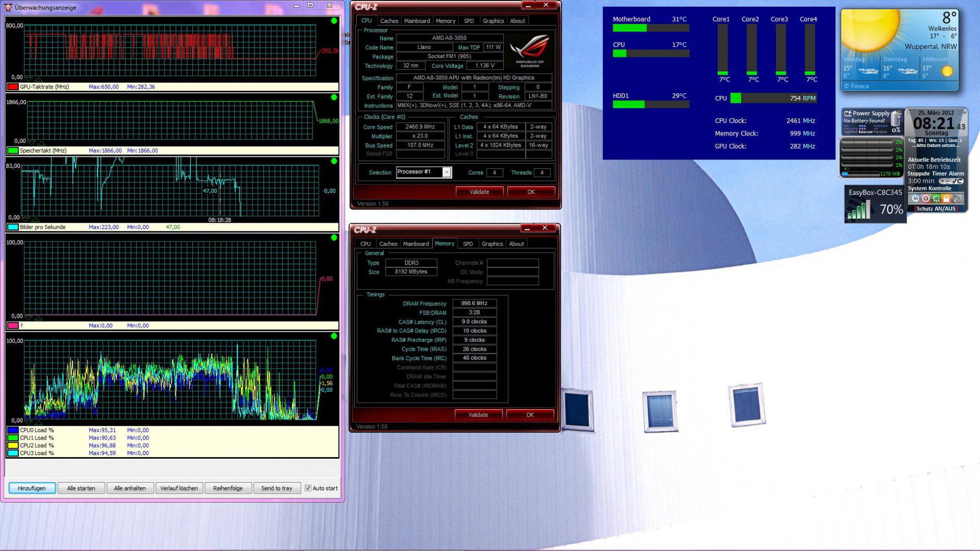Screen dimensions: 980x551
Task: Open the Processor #1 selection dropdown
Action: coord(446,173)
